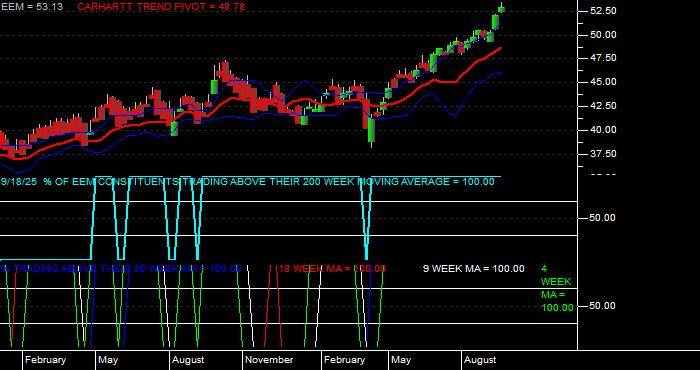Select the 42.50 price axis value
Screen dimensions: 700x370
[604, 106]
